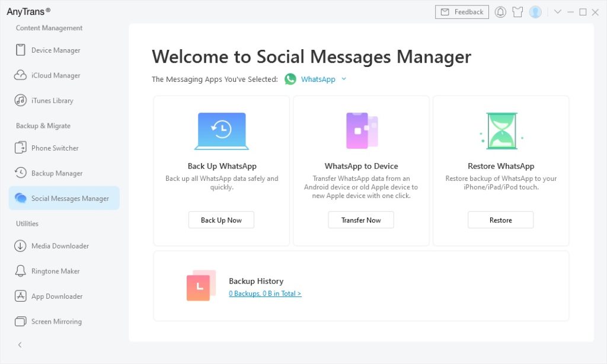Viewport: 607px width, 364px height.
Task: Open Screen Mirroring utility
Action: [x=64, y=321]
